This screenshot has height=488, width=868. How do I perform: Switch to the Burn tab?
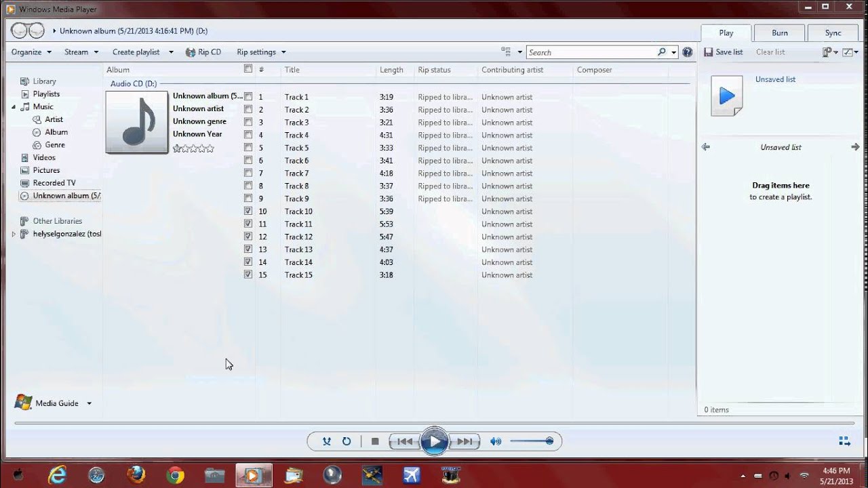pos(780,33)
